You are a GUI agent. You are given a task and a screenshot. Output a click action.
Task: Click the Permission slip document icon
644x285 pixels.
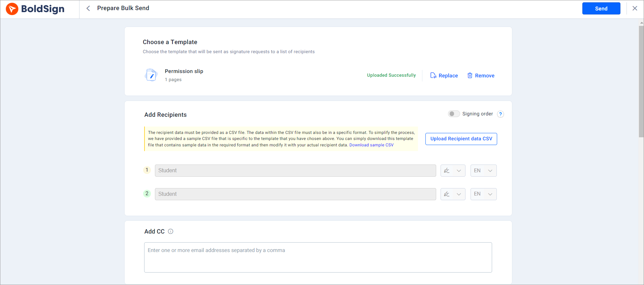[151, 75]
